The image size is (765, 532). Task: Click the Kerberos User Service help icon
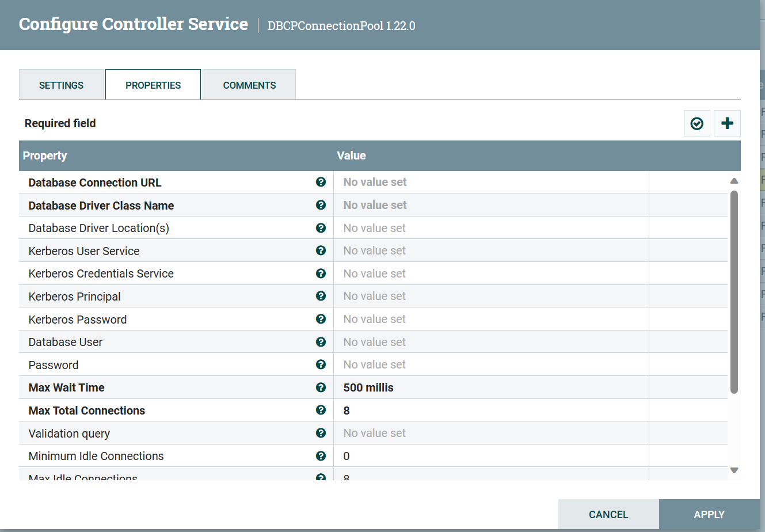click(x=321, y=250)
